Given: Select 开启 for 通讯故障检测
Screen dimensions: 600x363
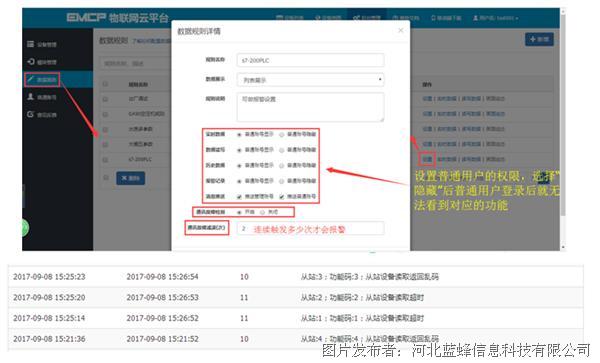Looking at the screenshot, I should tap(239, 212).
